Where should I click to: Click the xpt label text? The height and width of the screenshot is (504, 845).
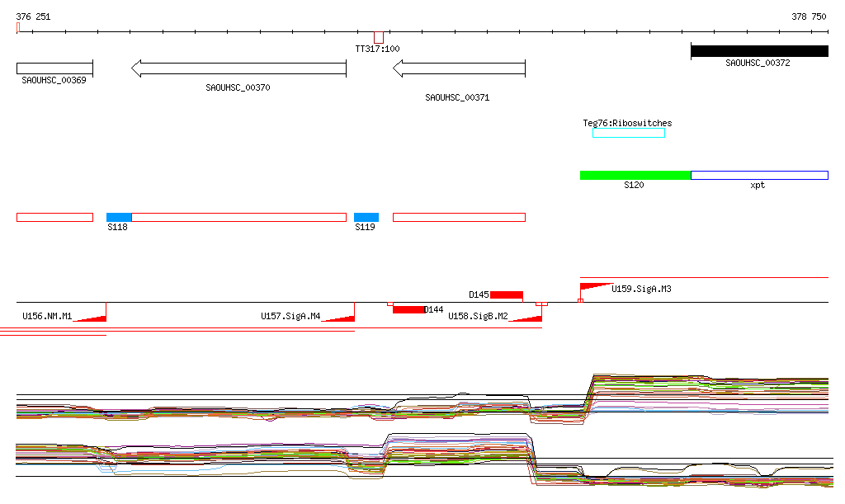(x=758, y=186)
